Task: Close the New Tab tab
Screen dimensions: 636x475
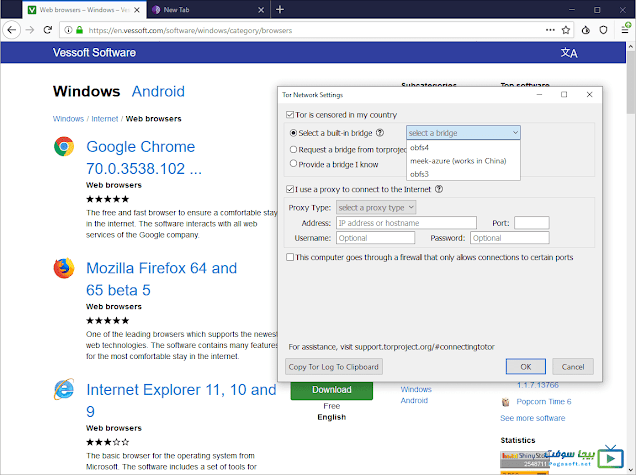Action: point(261,10)
